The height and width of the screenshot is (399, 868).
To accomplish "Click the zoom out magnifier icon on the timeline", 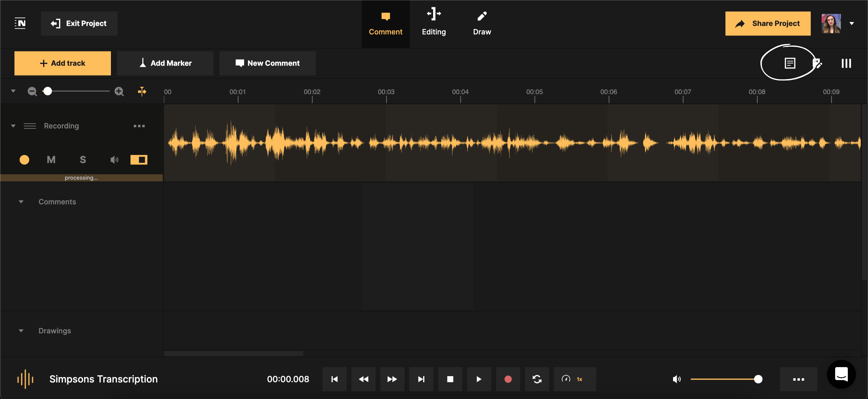I will 32,91.
